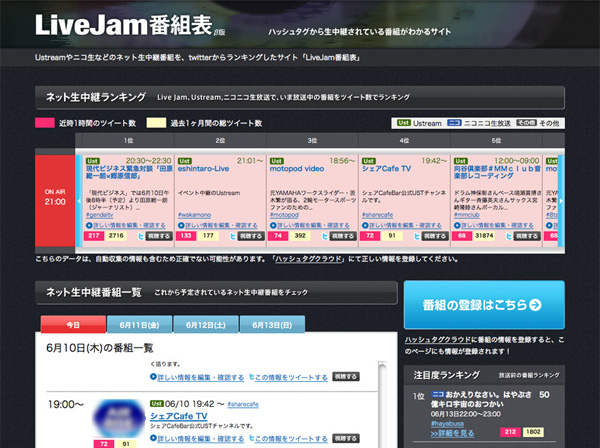Select the 6月12日(土) schedule tab
Screen dimensions: 600x448
point(206,325)
